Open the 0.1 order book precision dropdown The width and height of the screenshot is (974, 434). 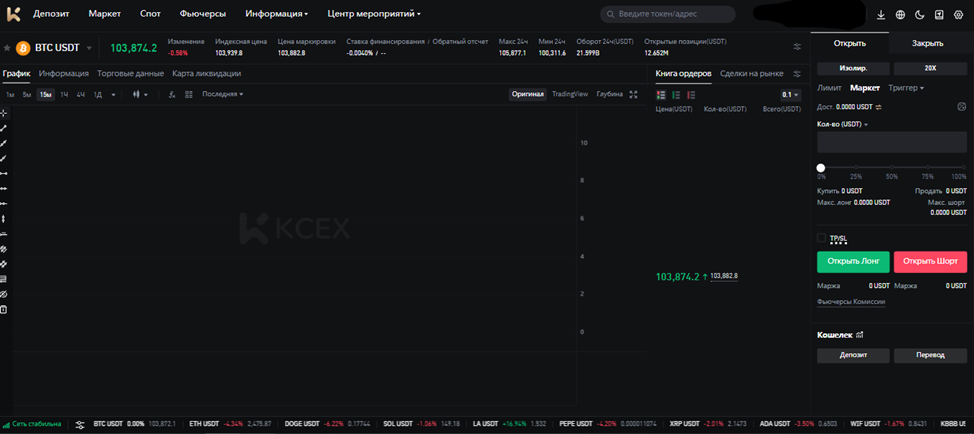791,95
